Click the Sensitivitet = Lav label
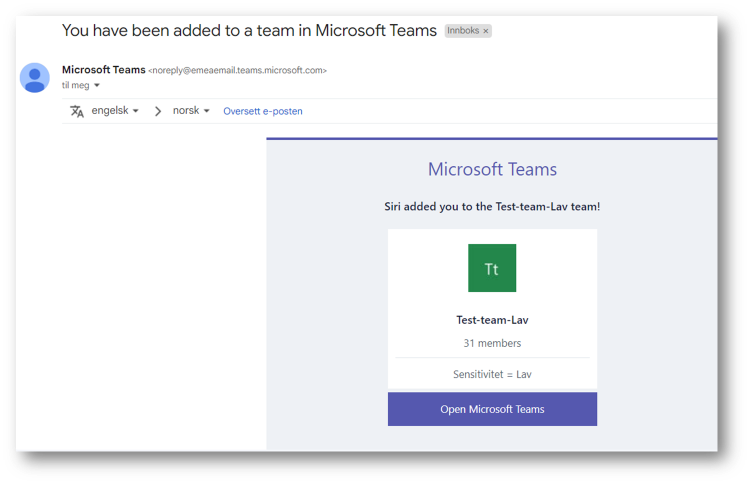 pyautogui.click(x=492, y=374)
